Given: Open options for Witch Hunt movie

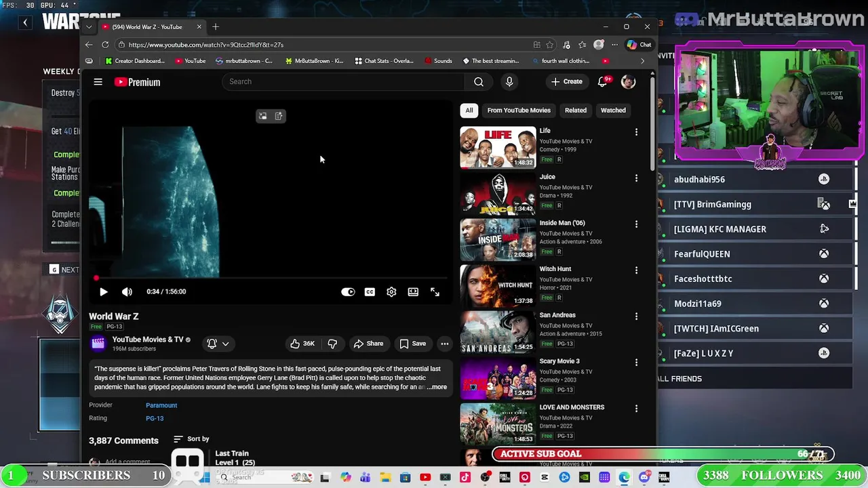Looking at the screenshot, I should point(636,270).
